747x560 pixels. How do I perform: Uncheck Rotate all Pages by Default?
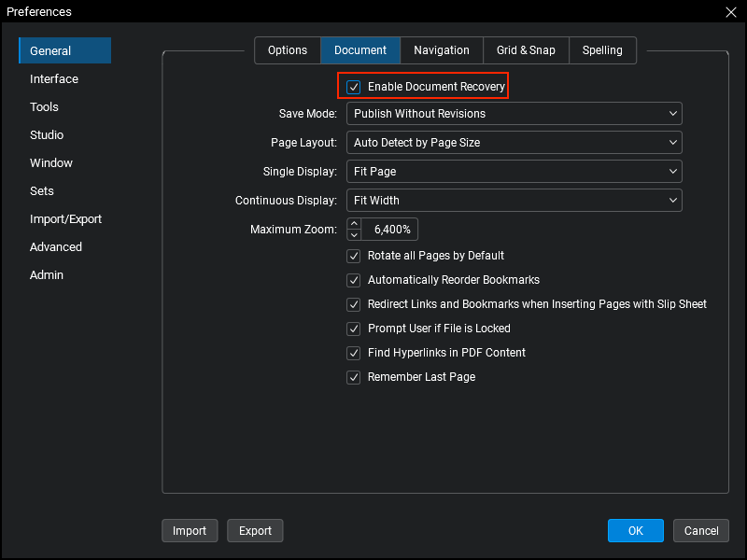tap(353, 256)
